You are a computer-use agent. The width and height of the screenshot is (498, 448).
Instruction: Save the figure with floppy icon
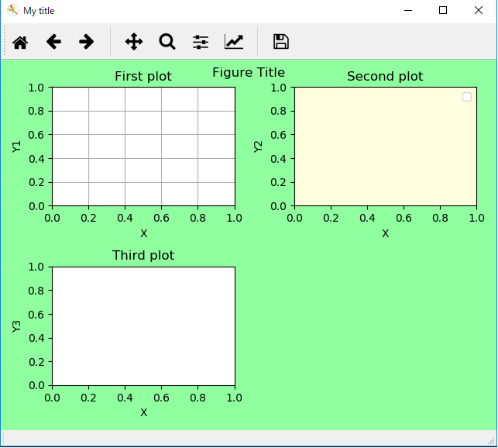(281, 42)
